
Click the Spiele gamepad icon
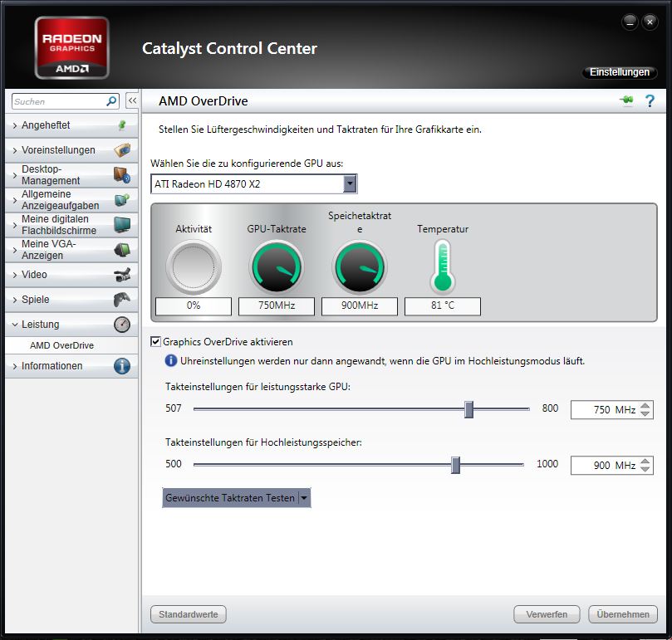122,300
